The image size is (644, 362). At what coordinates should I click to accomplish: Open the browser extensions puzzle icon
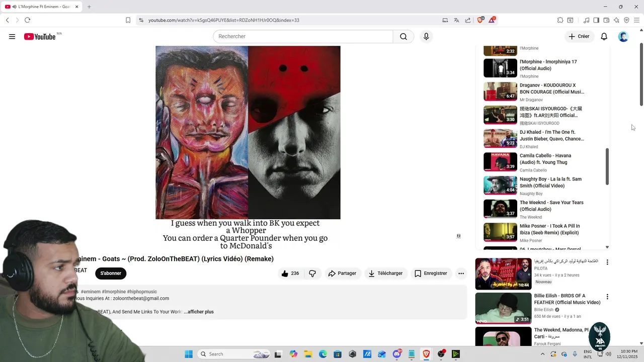(560, 20)
